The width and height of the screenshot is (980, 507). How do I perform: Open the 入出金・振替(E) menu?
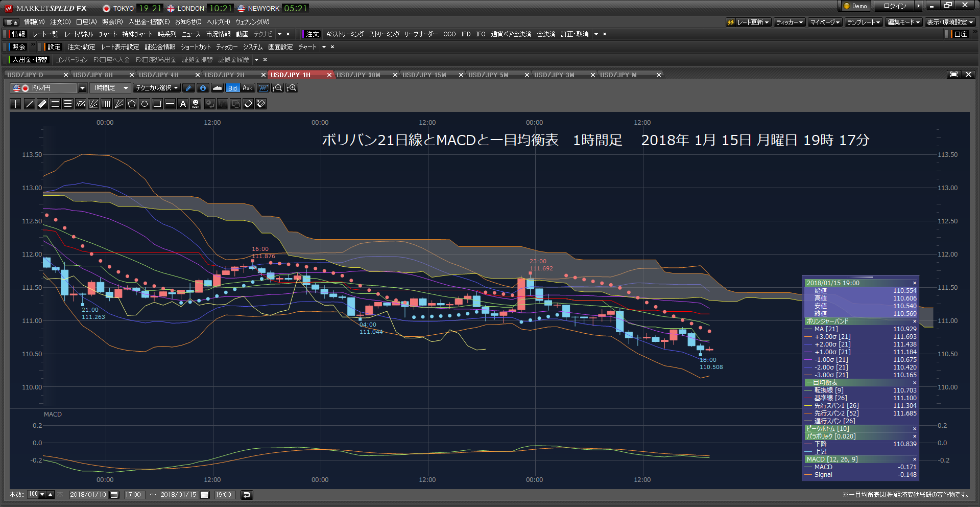click(x=149, y=22)
